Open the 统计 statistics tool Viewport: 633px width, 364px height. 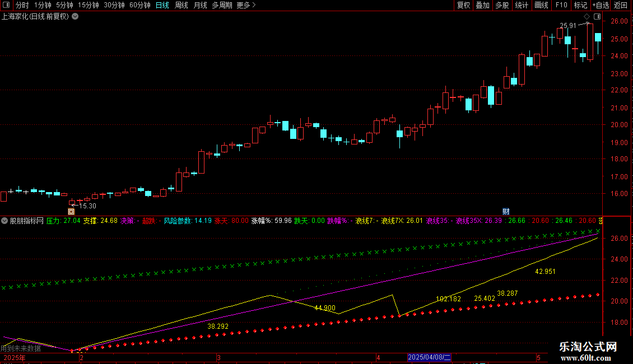click(x=521, y=5)
